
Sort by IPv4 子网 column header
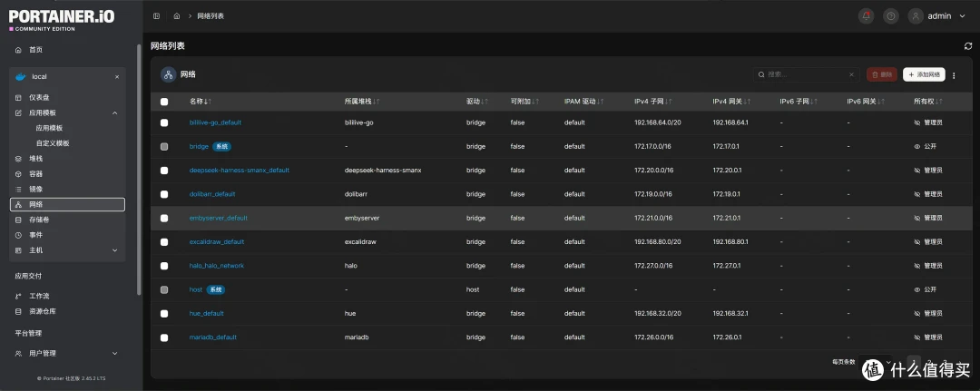coord(653,102)
